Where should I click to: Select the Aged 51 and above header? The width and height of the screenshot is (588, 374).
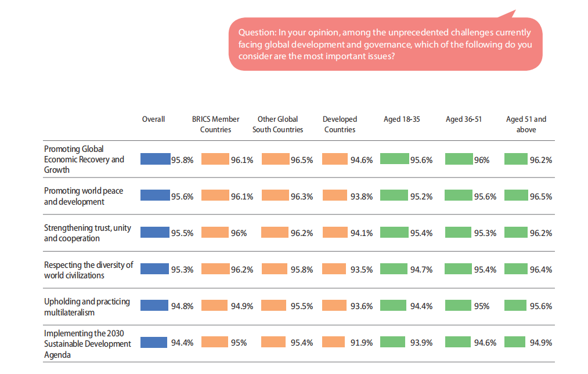point(526,124)
